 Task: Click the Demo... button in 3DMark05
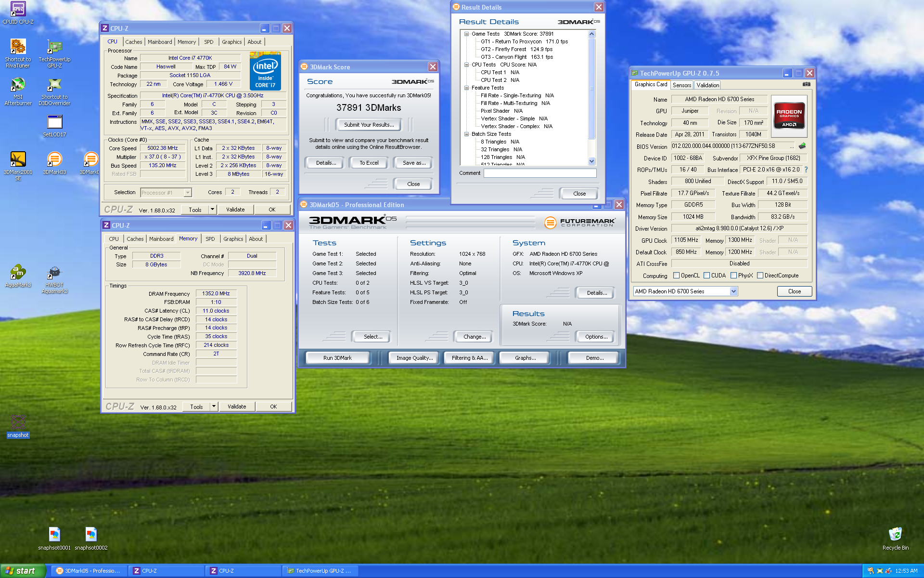point(595,358)
